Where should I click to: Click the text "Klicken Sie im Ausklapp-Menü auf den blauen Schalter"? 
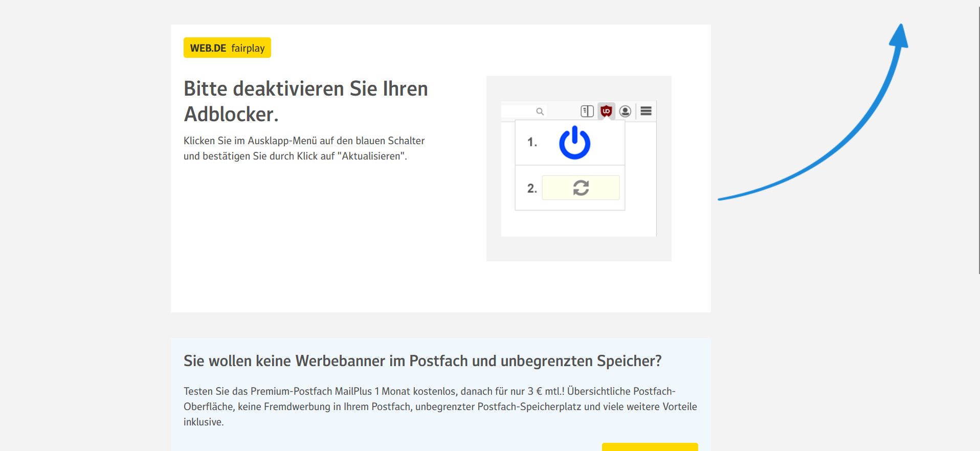pos(304,141)
